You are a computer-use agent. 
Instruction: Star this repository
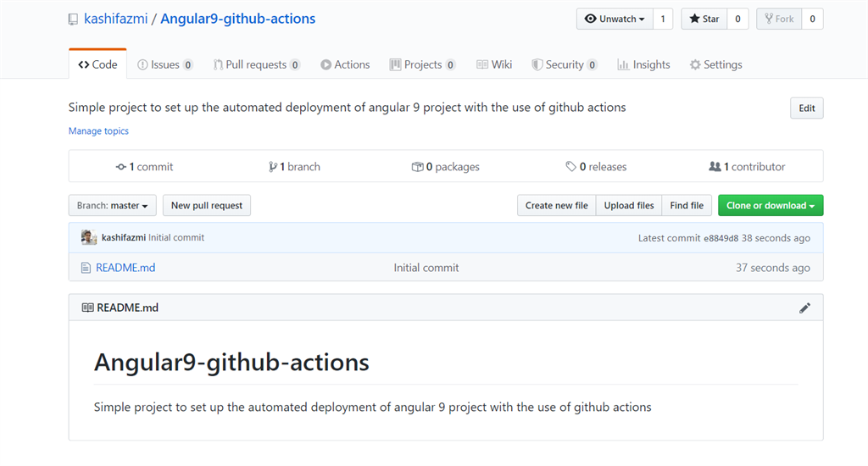point(704,19)
